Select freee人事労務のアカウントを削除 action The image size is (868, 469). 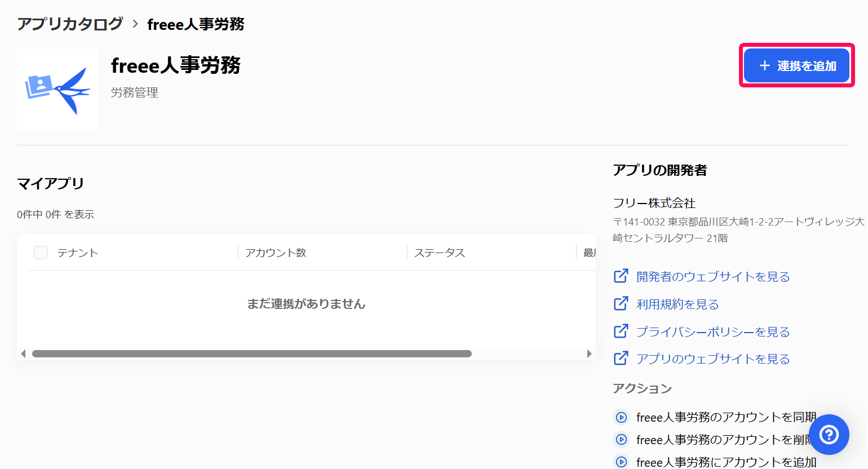pos(724,439)
